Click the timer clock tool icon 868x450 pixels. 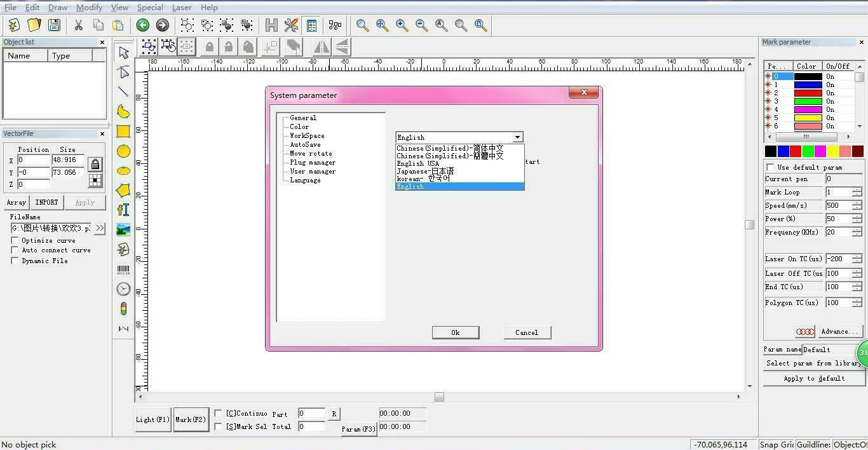[x=123, y=289]
